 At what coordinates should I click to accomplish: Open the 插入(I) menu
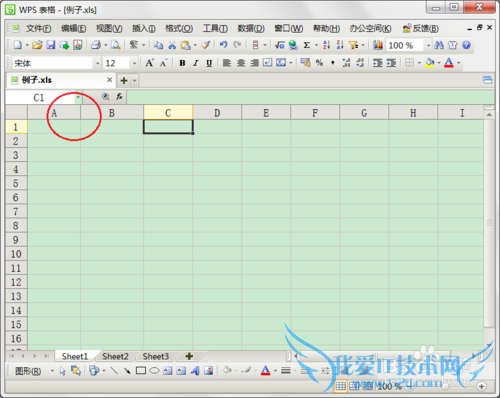[144, 28]
